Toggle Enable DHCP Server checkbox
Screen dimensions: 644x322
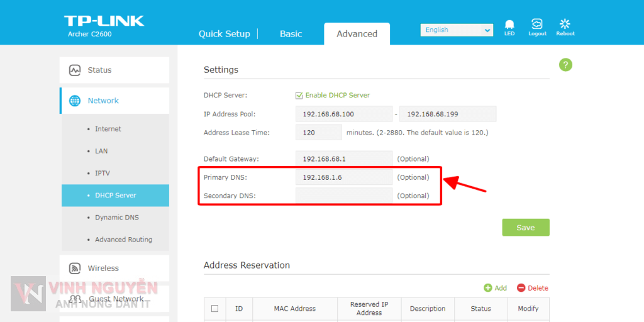pos(299,96)
